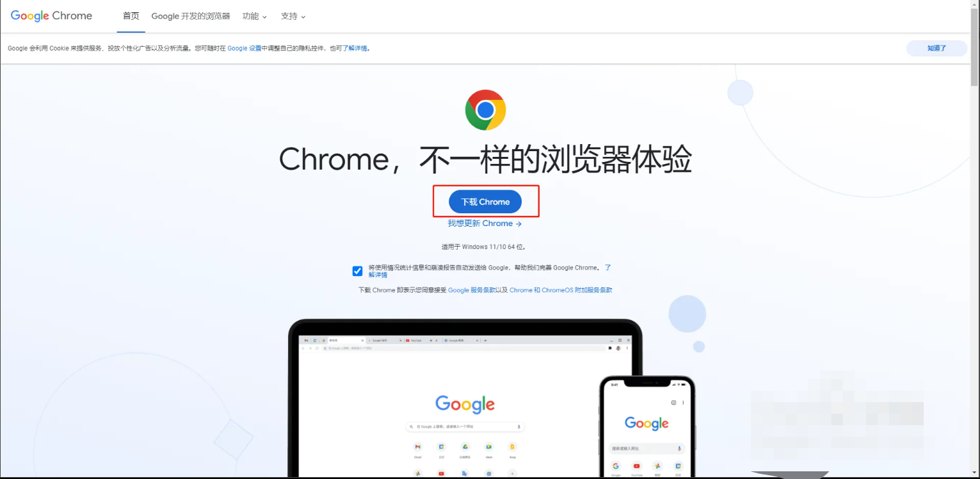Click the Google Chrome logo in header
Viewport: 980px width, 479px height.
[51, 16]
